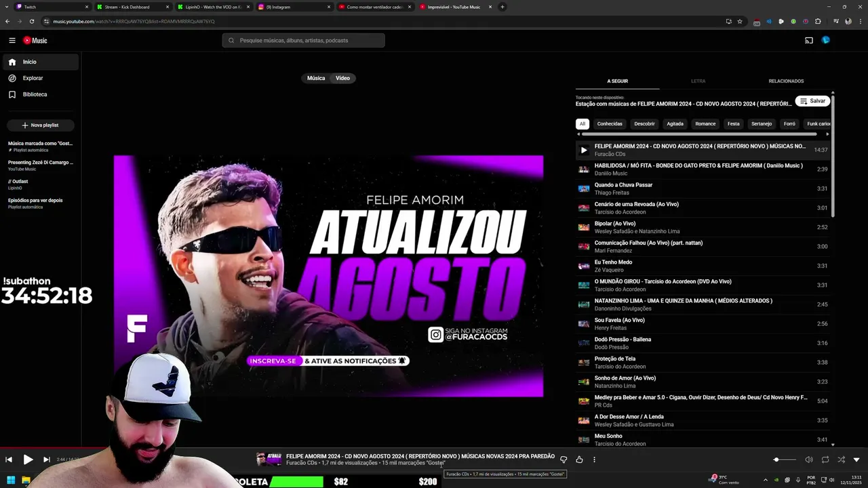Select the Romance filter chip
Viewport: 868px width, 488px height.
(x=705, y=124)
